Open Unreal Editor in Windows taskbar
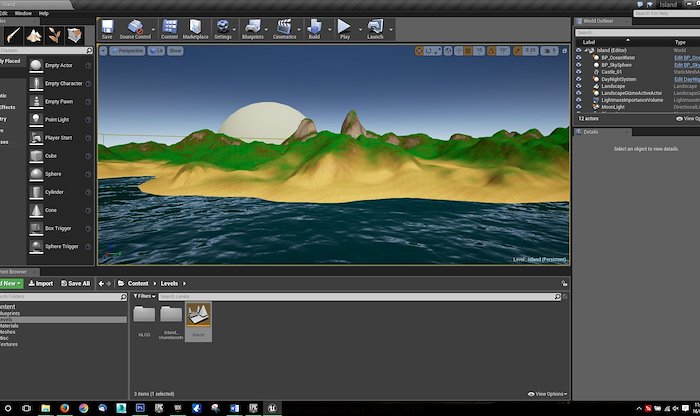 tap(272, 408)
